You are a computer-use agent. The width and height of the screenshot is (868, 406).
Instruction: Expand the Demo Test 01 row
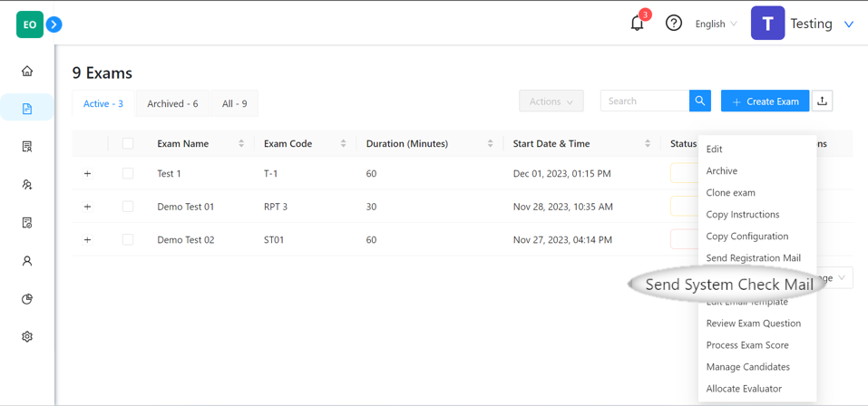click(x=87, y=207)
